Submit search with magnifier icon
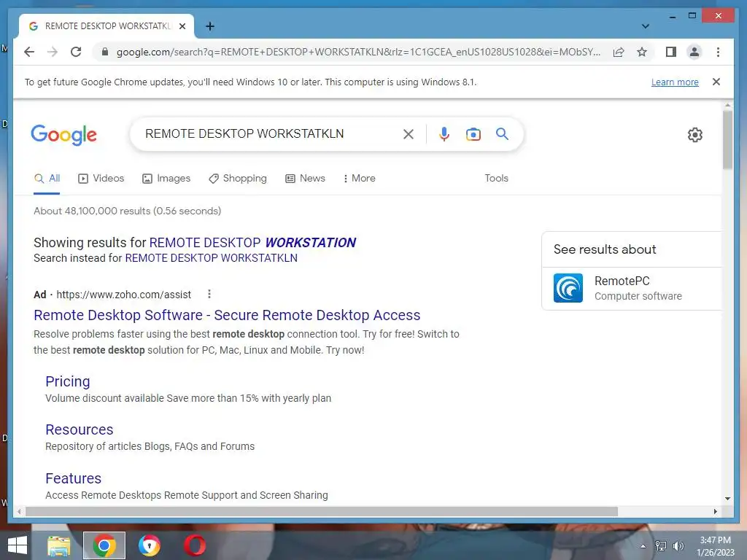The height and width of the screenshot is (560, 747). click(x=502, y=134)
